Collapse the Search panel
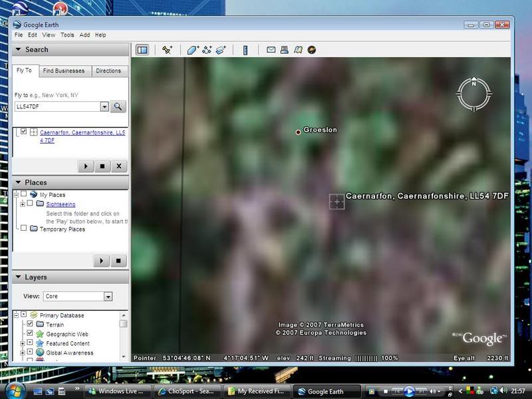The width and height of the screenshot is (532, 399). [x=19, y=49]
